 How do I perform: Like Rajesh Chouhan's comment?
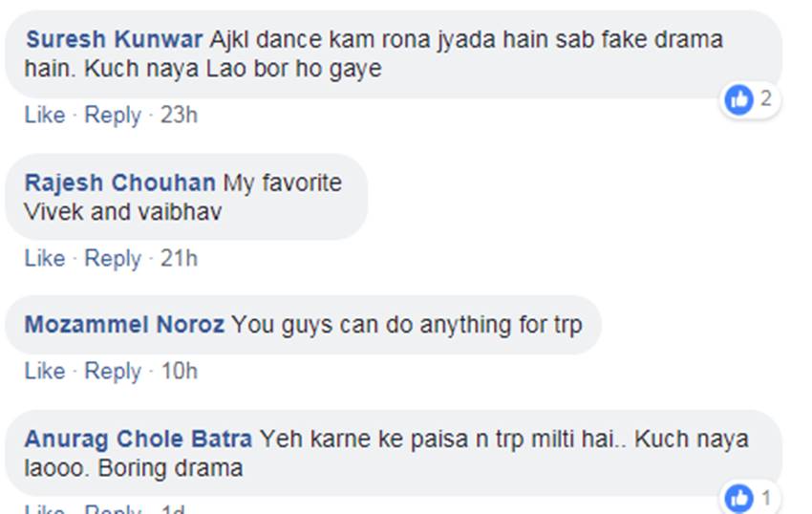[x=45, y=258]
